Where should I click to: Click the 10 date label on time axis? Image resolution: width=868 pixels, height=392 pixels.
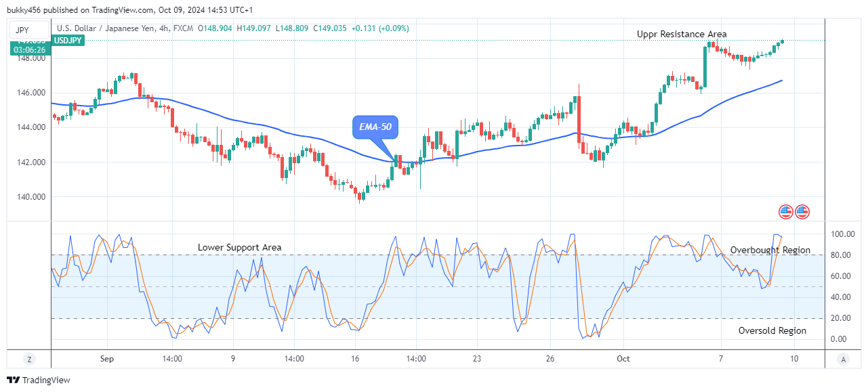point(794,359)
